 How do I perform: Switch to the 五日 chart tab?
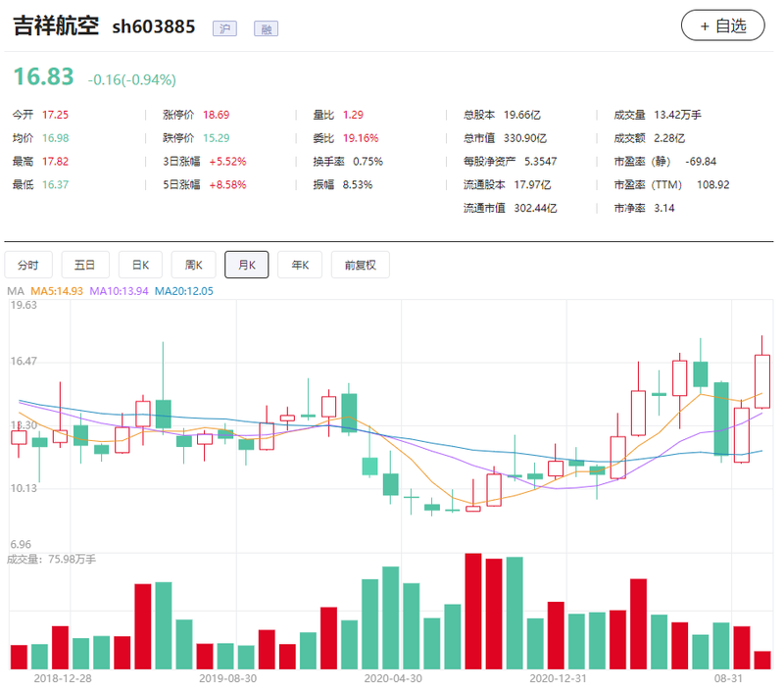click(84, 265)
